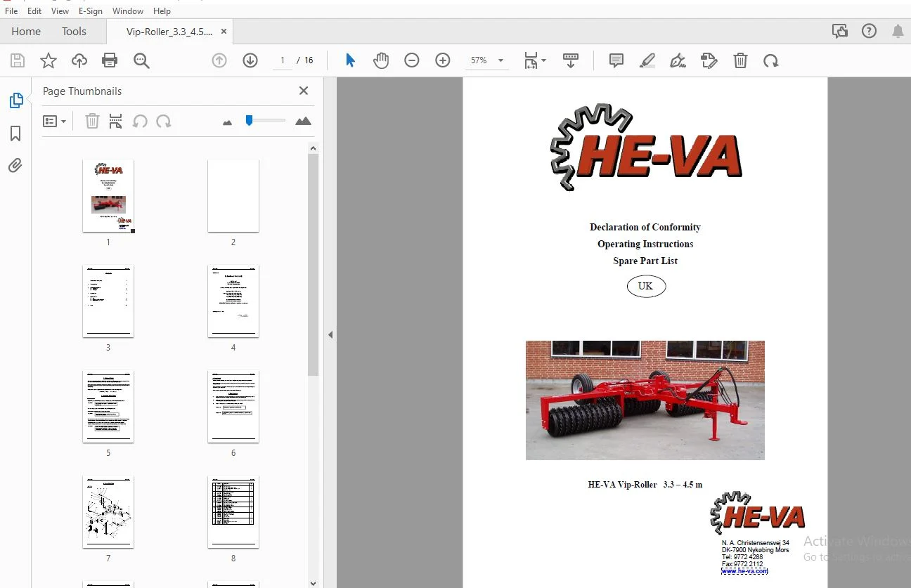
Task: Zoom out using the minus circle button
Action: (x=412, y=60)
